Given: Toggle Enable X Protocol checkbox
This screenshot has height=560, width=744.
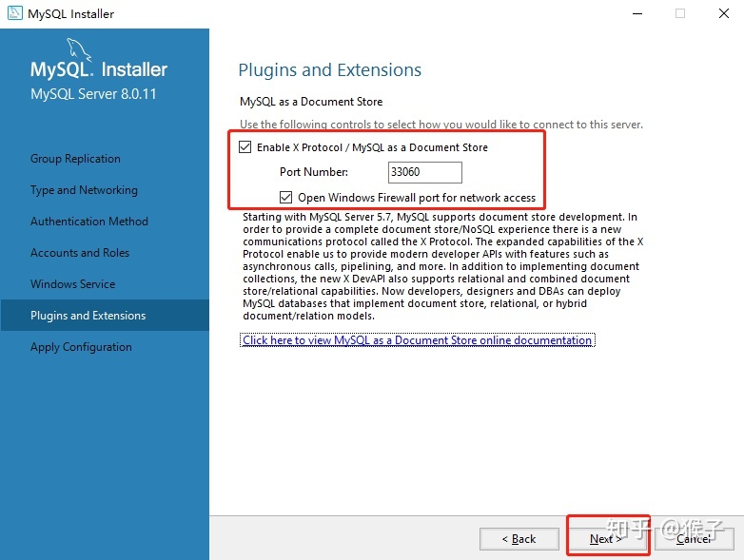Looking at the screenshot, I should [x=245, y=147].
